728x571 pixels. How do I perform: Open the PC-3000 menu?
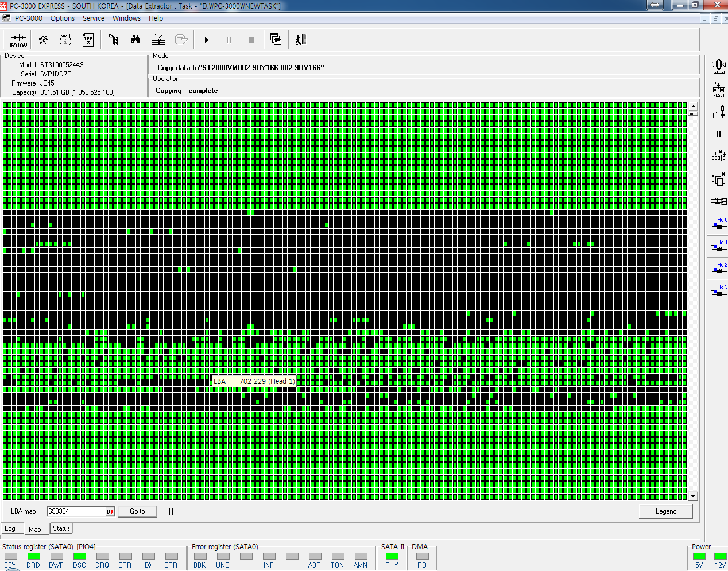(x=29, y=18)
